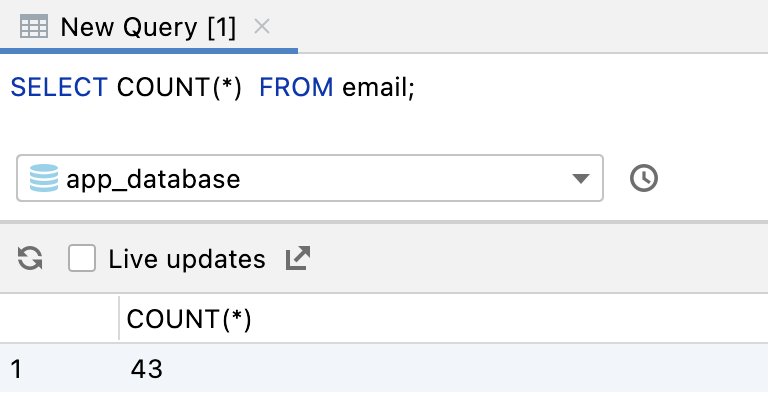Click the empty corner header cell
Image resolution: width=768 pixels, height=416 pixels.
click(59, 319)
